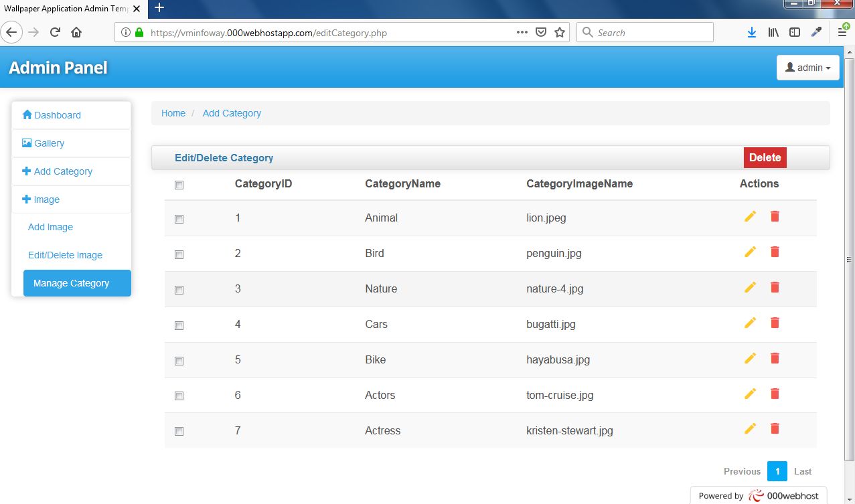Click the pencil icon for Actress row

[750, 428]
